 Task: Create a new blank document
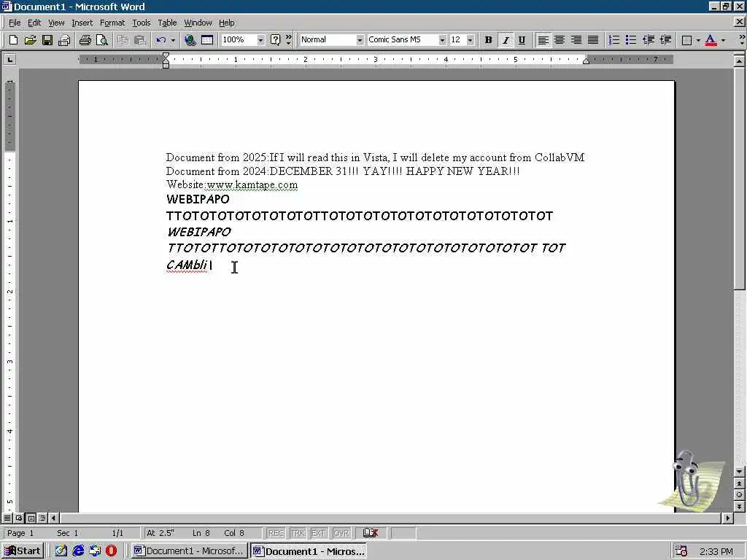point(13,40)
